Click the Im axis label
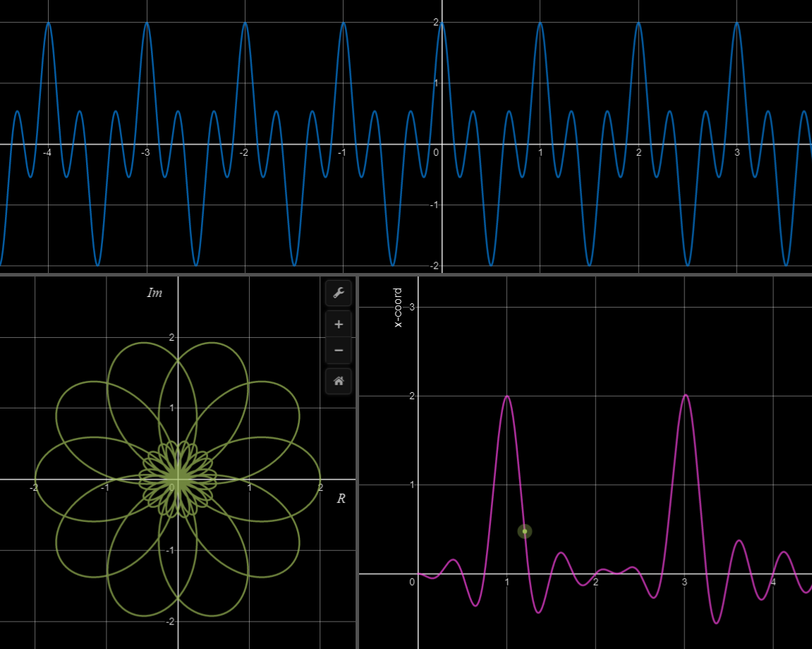The height and width of the screenshot is (649, 812). point(154,293)
